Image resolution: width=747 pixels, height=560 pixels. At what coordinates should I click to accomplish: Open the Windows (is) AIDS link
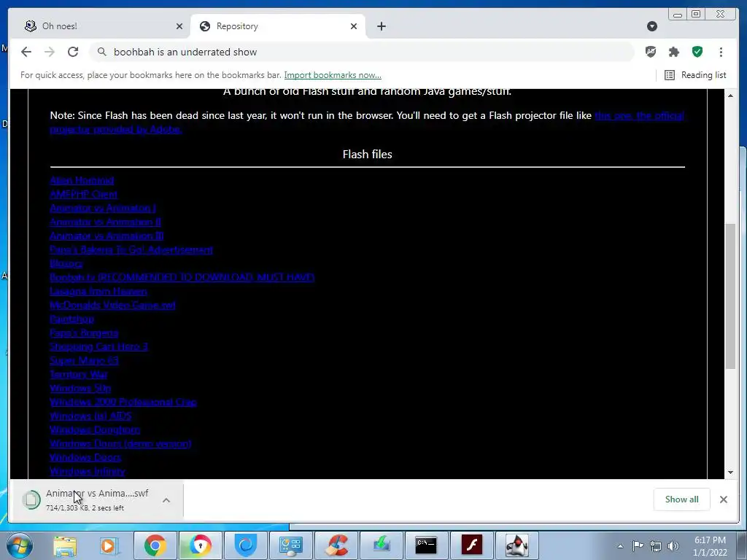coord(90,416)
